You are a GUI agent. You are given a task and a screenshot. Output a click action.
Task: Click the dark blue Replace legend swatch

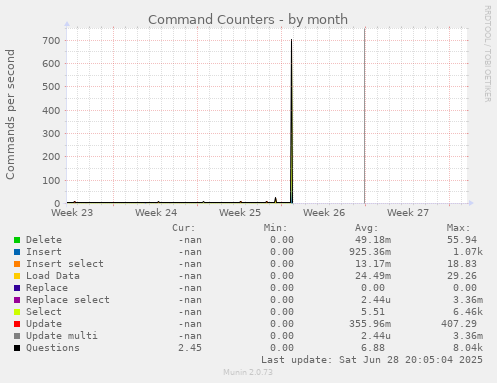[x=17, y=288]
